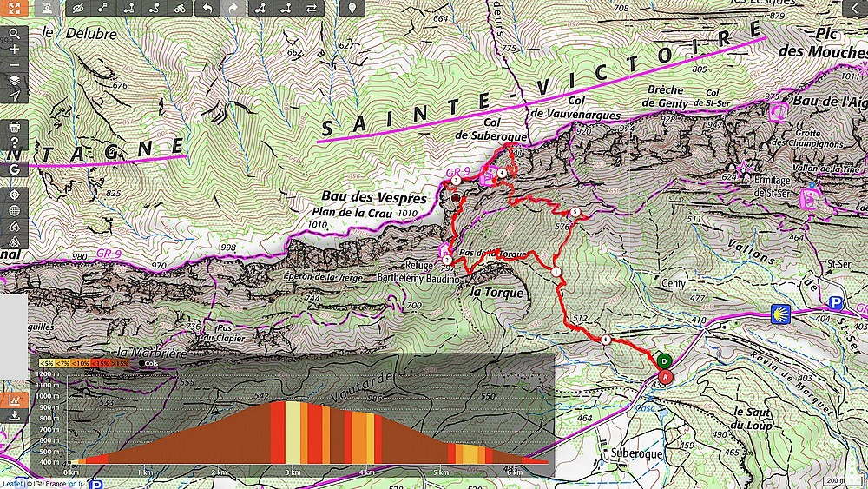The width and height of the screenshot is (868, 489).
Task: Click the geolocation arrow button
Action: 14,96
